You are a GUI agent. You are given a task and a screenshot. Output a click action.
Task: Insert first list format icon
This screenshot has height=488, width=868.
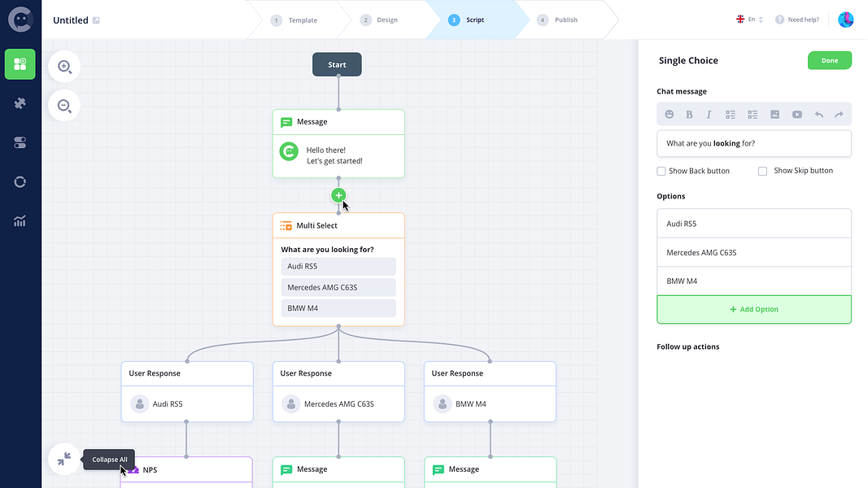[x=731, y=115]
